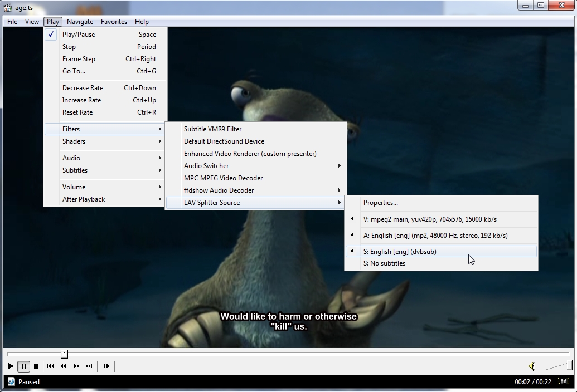The image size is (577, 392).
Task: Expand the After Playback submenu
Action: 105,199
